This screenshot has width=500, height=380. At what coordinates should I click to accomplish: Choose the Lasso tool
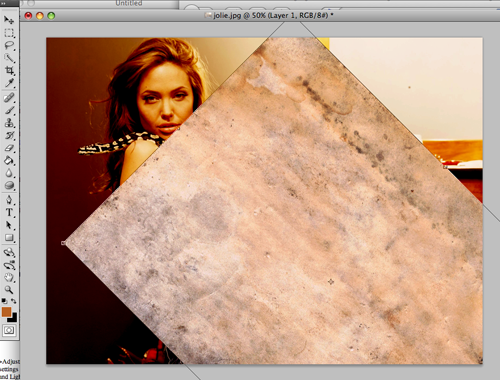pos(9,45)
